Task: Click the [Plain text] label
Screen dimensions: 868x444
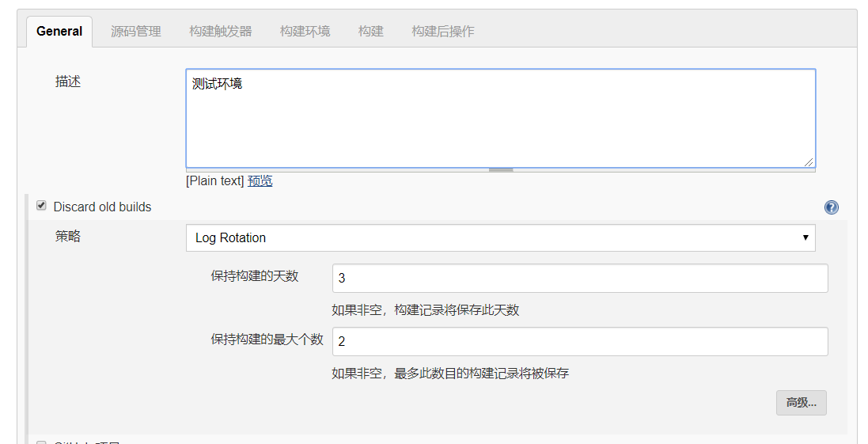Action: tap(214, 181)
